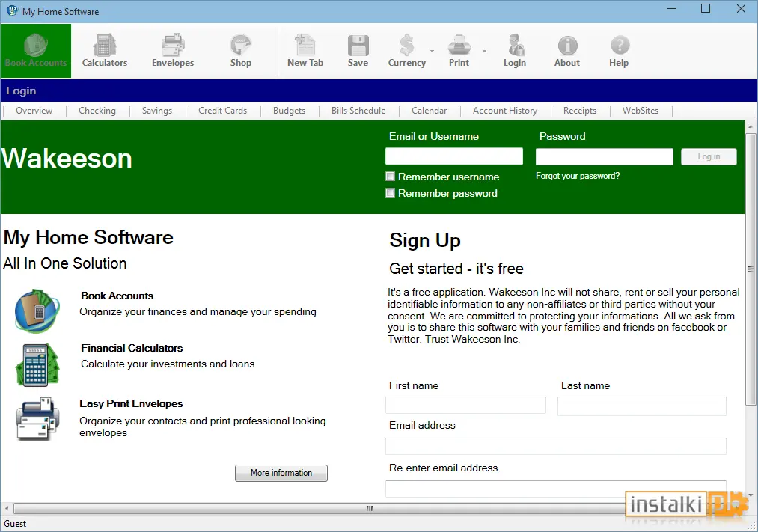Focus the Email or Username field
Viewport: 758px width, 532px height.
tap(454, 156)
